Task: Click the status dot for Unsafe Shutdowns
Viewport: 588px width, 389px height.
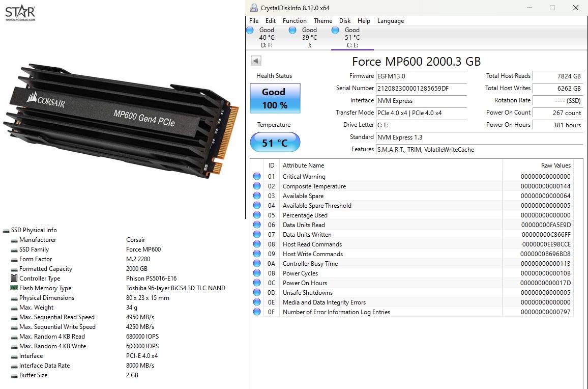Action: [257, 292]
